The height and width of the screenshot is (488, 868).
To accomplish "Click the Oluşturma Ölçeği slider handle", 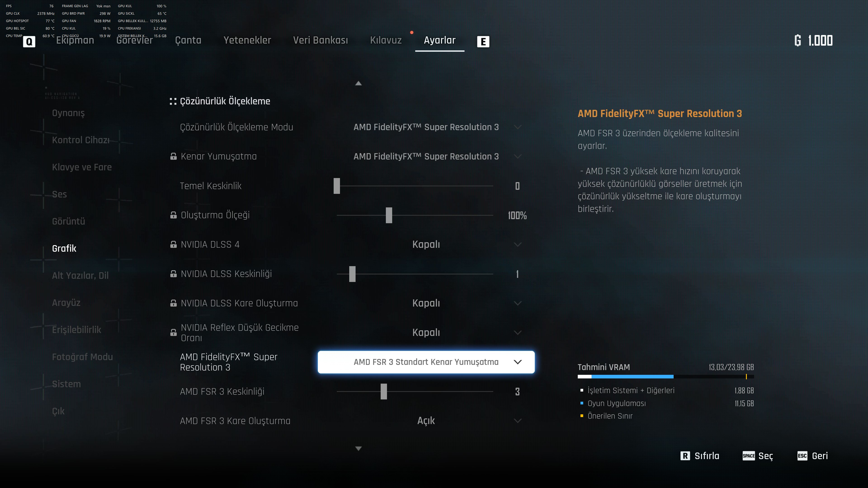I will 389,215.
